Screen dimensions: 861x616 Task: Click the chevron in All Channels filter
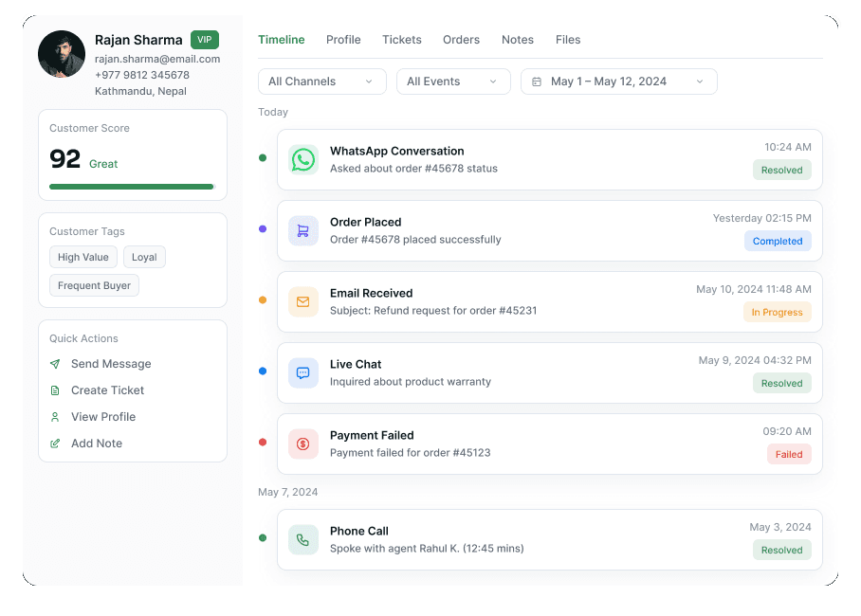pyautogui.click(x=369, y=82)
